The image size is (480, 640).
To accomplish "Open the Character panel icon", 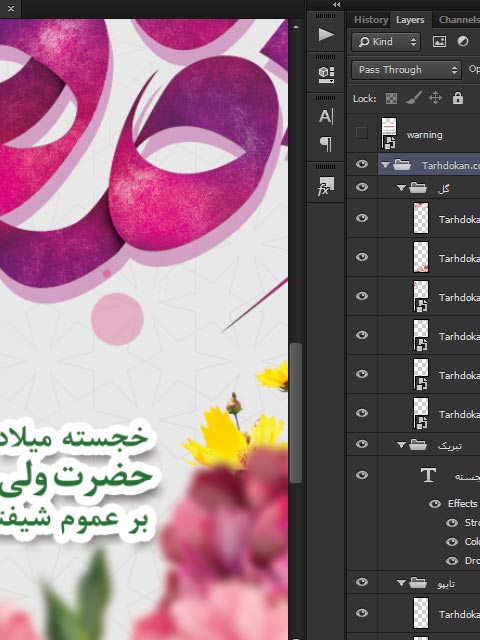I will [x=326, y=116].
